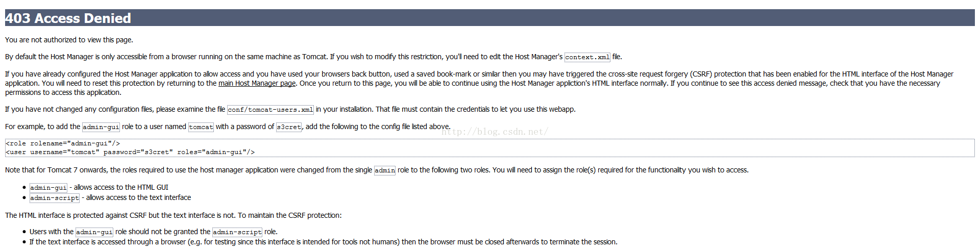Click the 'Note that for Tomcat 7' paragraph
Viewport: 980px width, 252px height.
tap(377, 170)
